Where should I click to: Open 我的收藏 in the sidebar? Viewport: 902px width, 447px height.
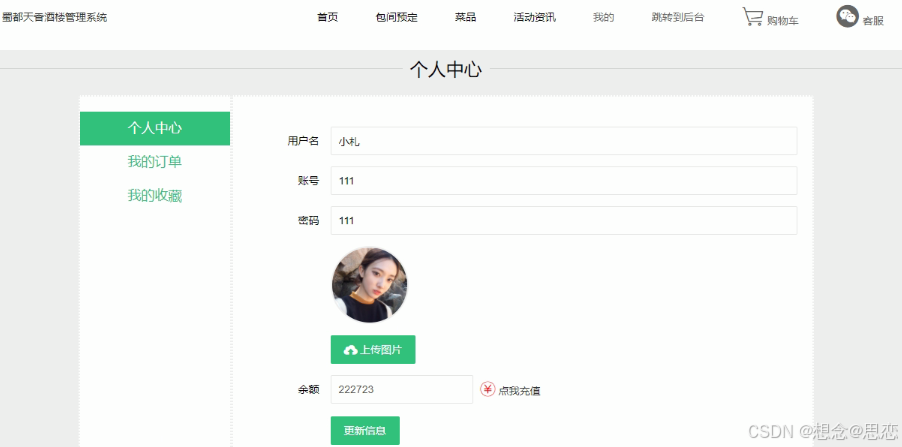pyautogui.click(x=155, y=196)
